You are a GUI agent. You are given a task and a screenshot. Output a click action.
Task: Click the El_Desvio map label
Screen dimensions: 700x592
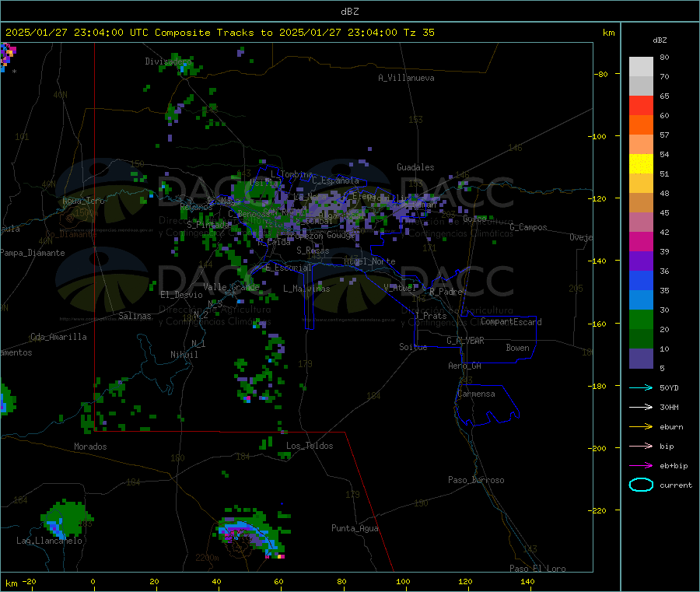(181, 295)
